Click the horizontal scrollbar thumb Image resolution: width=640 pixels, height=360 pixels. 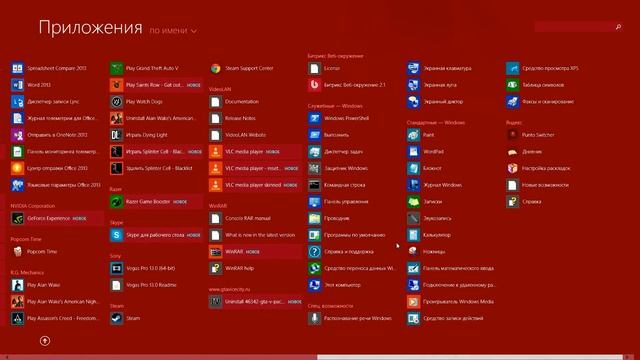(470, 357)
